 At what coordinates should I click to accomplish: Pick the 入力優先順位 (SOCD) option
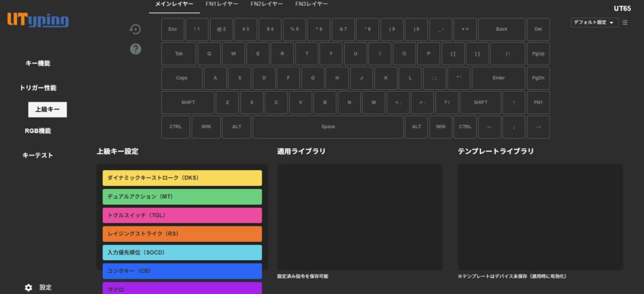tap(182, 253)
